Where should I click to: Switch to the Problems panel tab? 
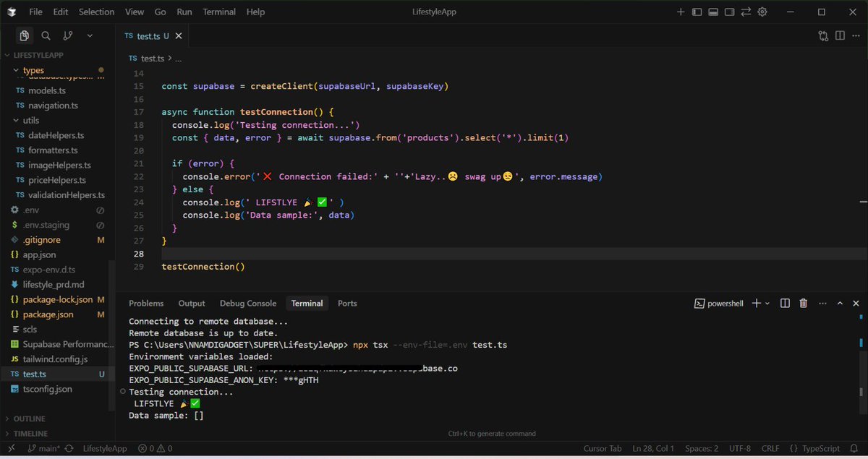coord(146,304)
